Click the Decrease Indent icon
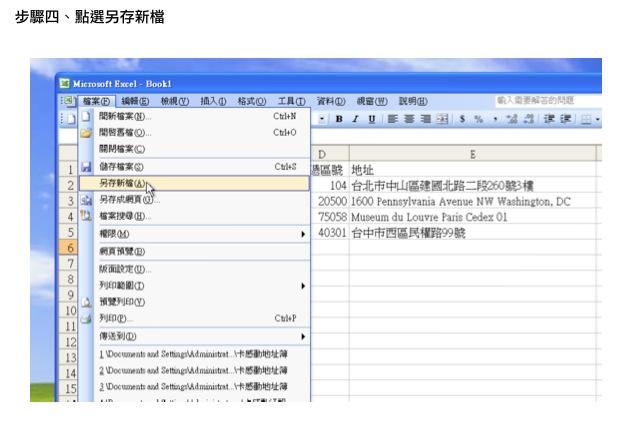 click(x=549, y=119)
